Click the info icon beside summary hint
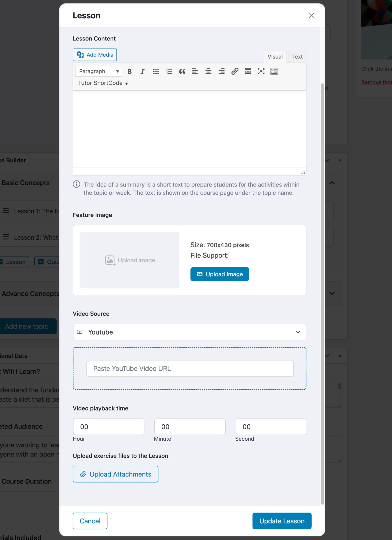The image size is (392, 540). [76, 184]
